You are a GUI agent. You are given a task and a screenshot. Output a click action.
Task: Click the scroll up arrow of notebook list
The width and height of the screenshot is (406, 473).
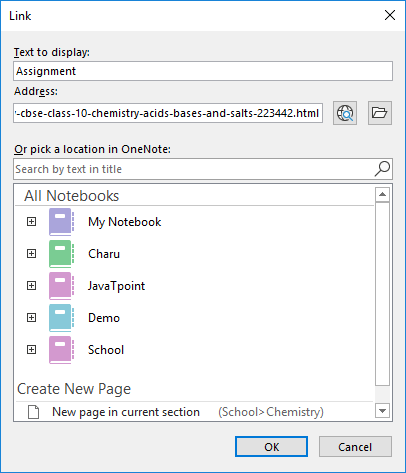(382, 194)
